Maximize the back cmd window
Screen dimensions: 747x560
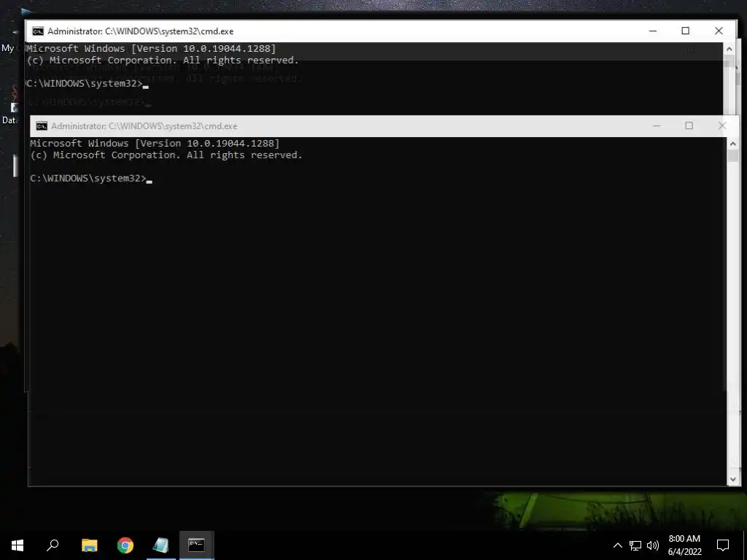point(685,31)
